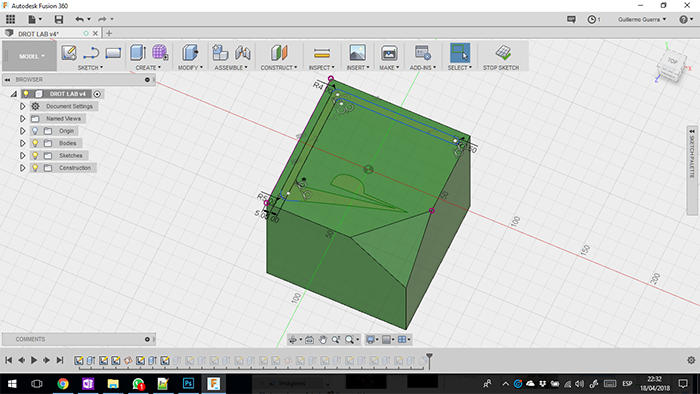Select the Create Form purple icon

point(160,53)
